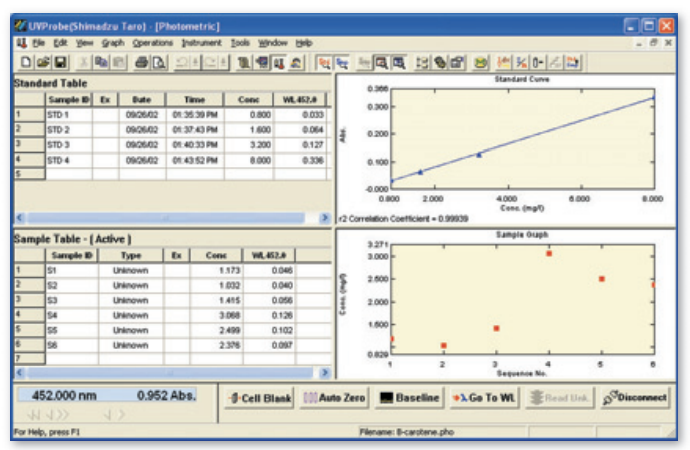This screenshot has width=690, height=450.
Task: Open the Instrument menu
Action: coord(202,43)
